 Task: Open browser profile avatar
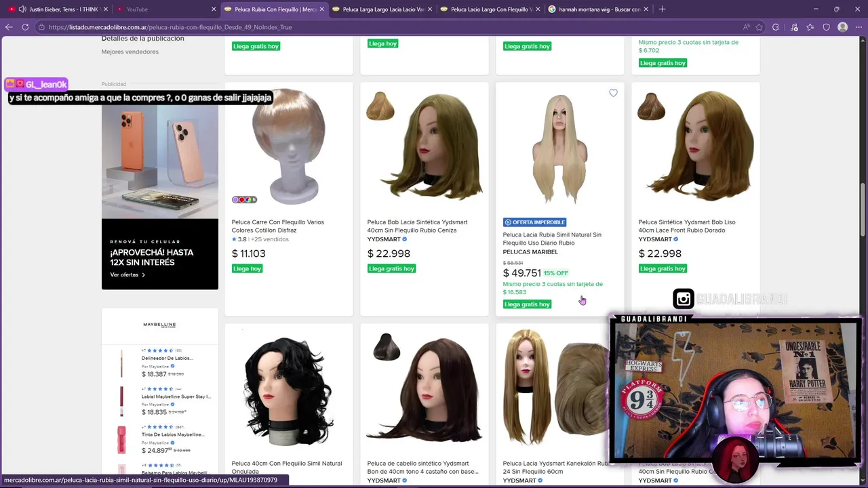click(x=842, y=27)
